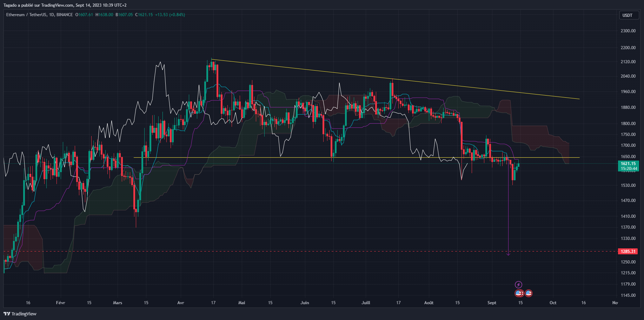Toggle the USDT currency display button
The height and width of the screenshot is (320, 644).
point(629,15)
